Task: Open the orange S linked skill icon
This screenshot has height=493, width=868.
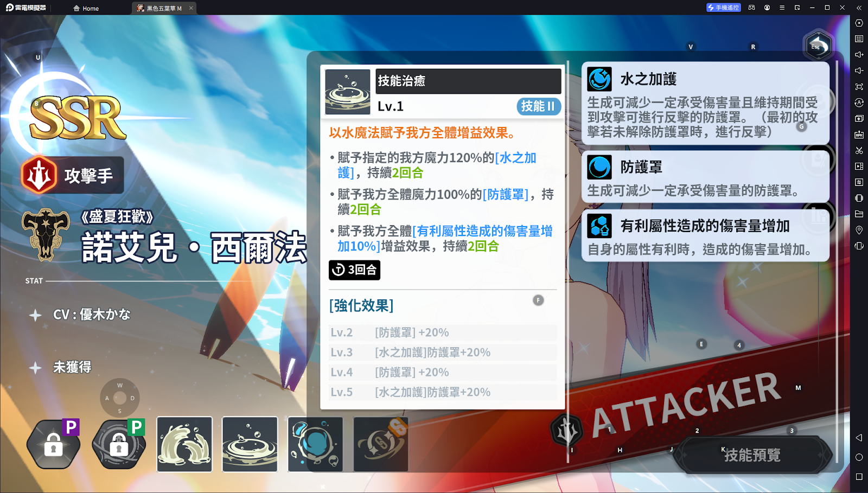Action: coord(381,444)
